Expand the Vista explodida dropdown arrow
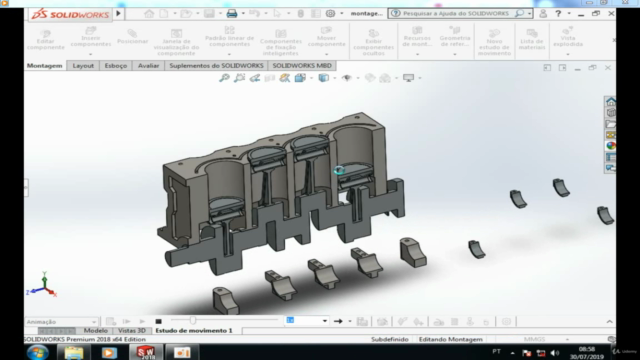Image resolution: width=640 pixels, height=360 pixels. click(568, 54)
